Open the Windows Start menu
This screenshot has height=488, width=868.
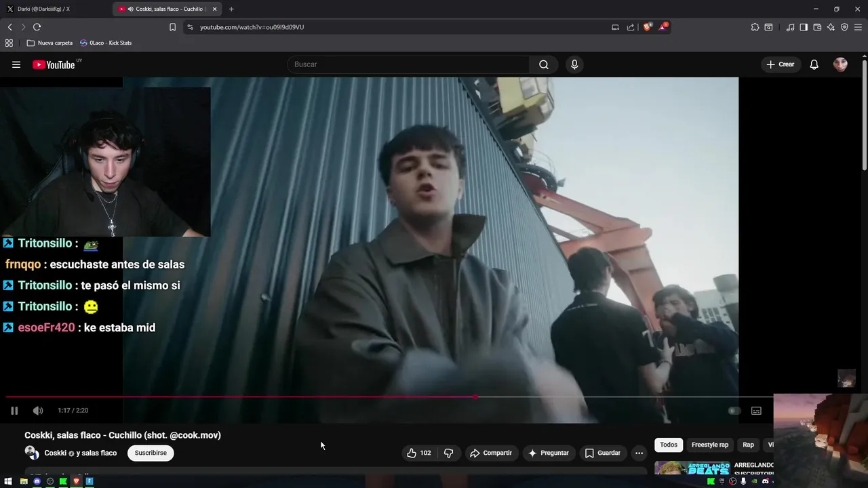point(8,481)
